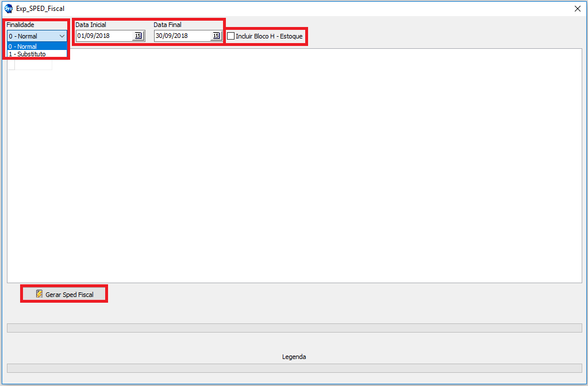Enable the Incluir Bloco H - Estoque checkbox

tap(231, 36)
